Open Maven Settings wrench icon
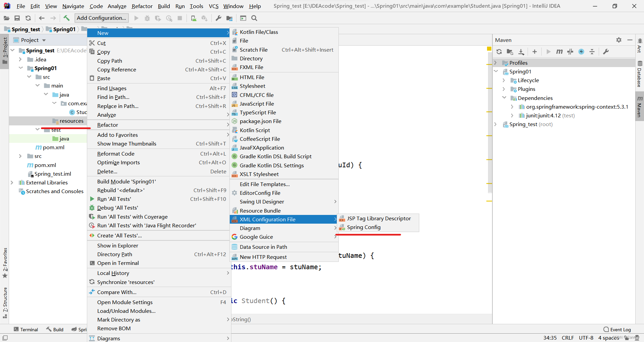The width and height of the screenshot is (644, 342). pyautogui.click(x=606, y=52)
